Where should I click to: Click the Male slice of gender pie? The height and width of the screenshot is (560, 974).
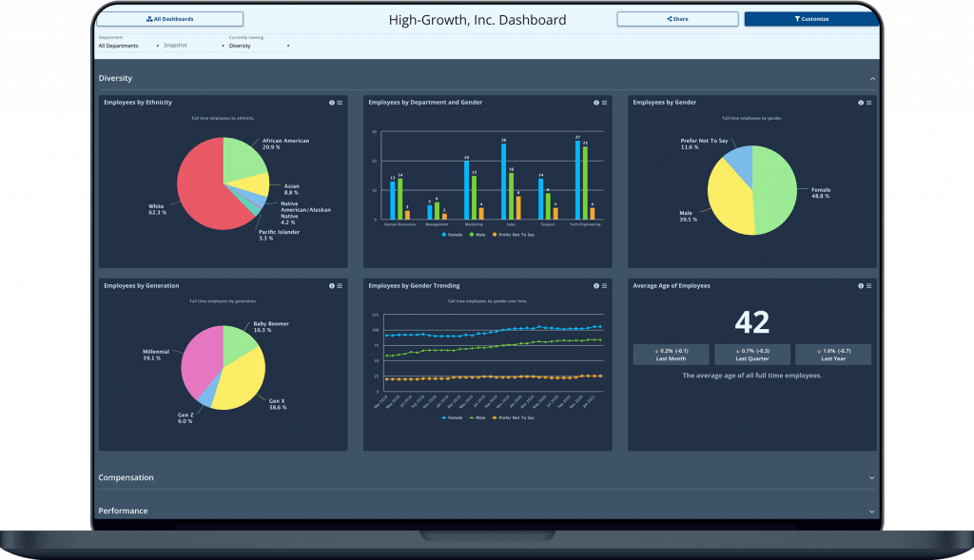[x=730, y=199]
